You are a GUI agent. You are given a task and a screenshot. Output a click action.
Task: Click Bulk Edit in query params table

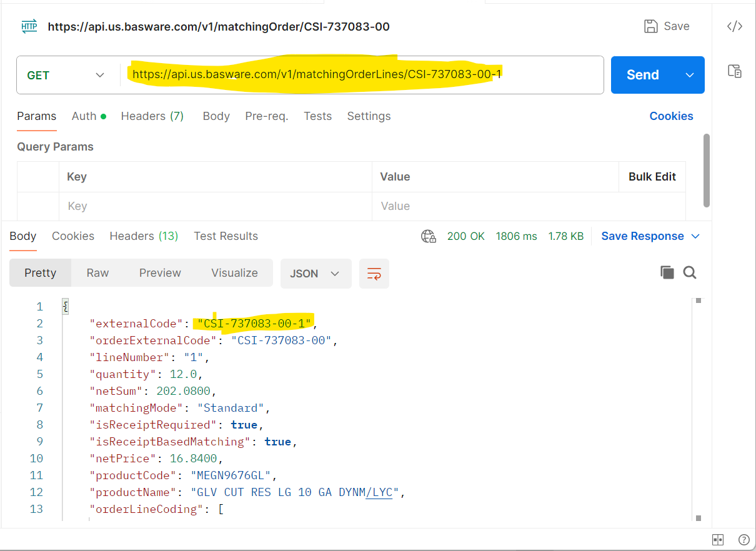tap(652, 177)
